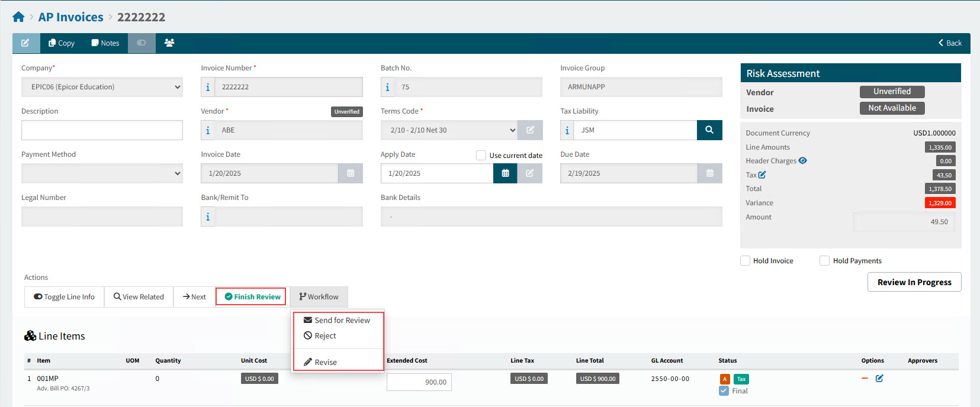Click GL Account 2550-00-00
Image resolution: width=980 pixels, height=407 pixels.
click(670, 379)
